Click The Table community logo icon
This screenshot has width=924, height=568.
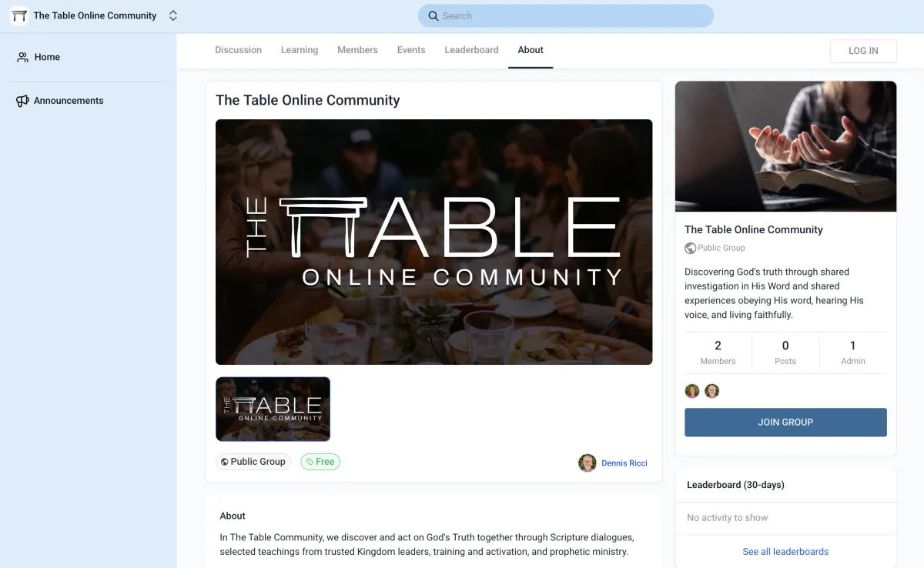click(x=19, y=15)
